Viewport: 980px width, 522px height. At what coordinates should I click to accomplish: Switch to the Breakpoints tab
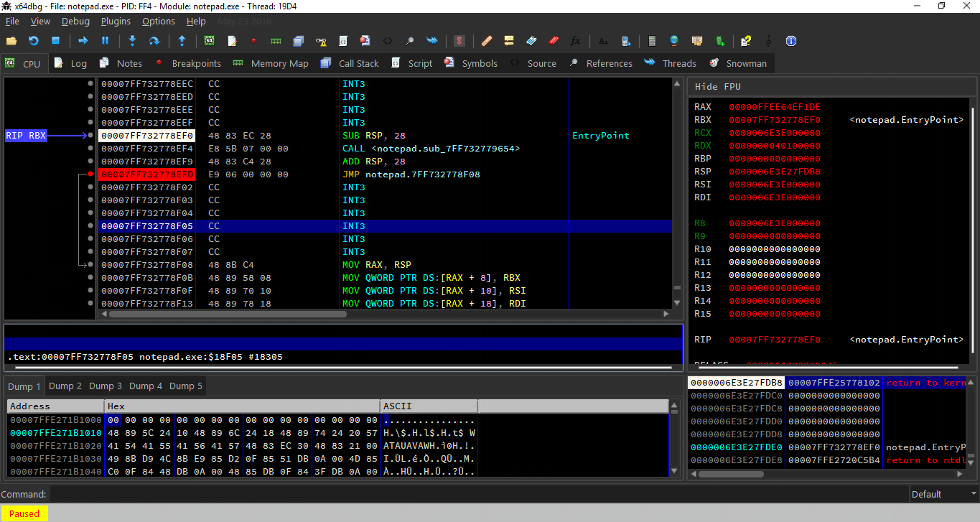click(187, 63)
